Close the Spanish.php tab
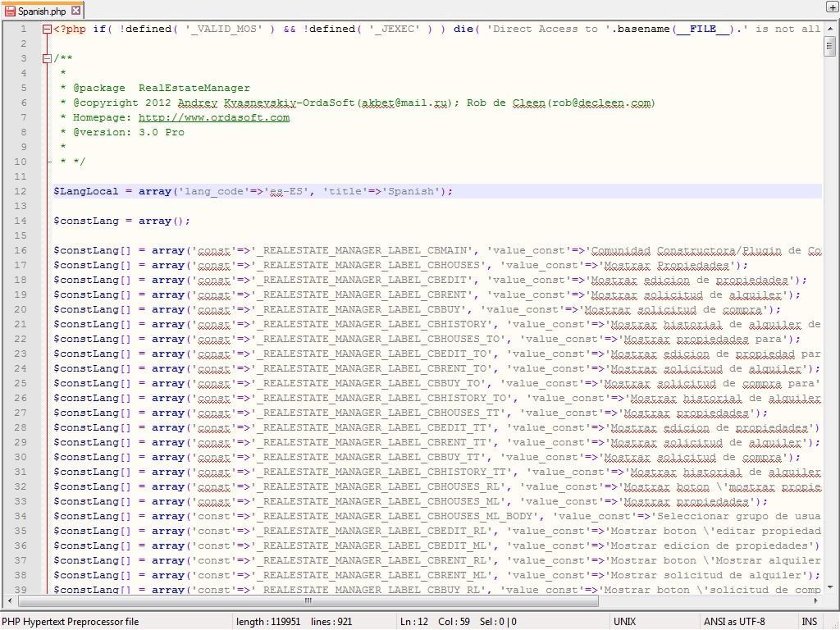This screenshot has height=630, width=840. pos(76,10)
